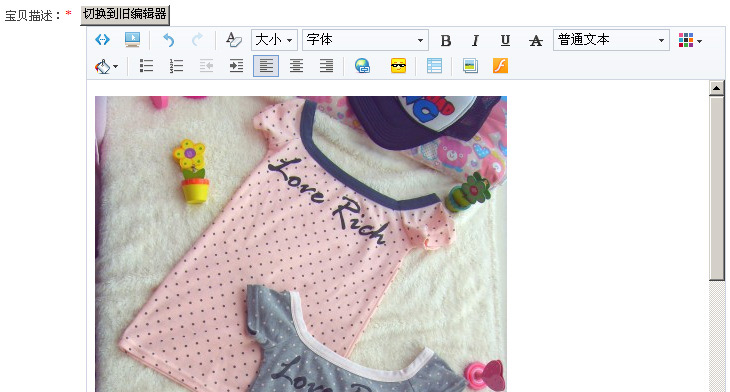Toggle the HTML source code view

point(102,40)
